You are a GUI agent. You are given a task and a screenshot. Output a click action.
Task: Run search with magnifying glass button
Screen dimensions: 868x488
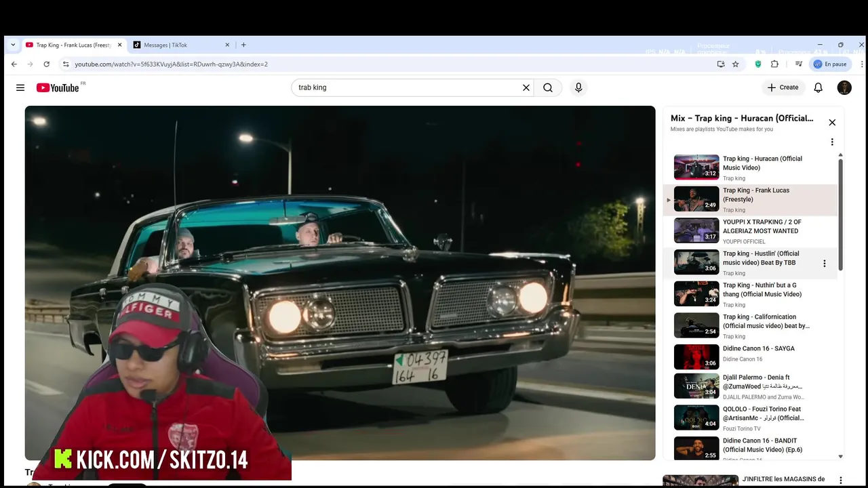[x=548, y=87]
